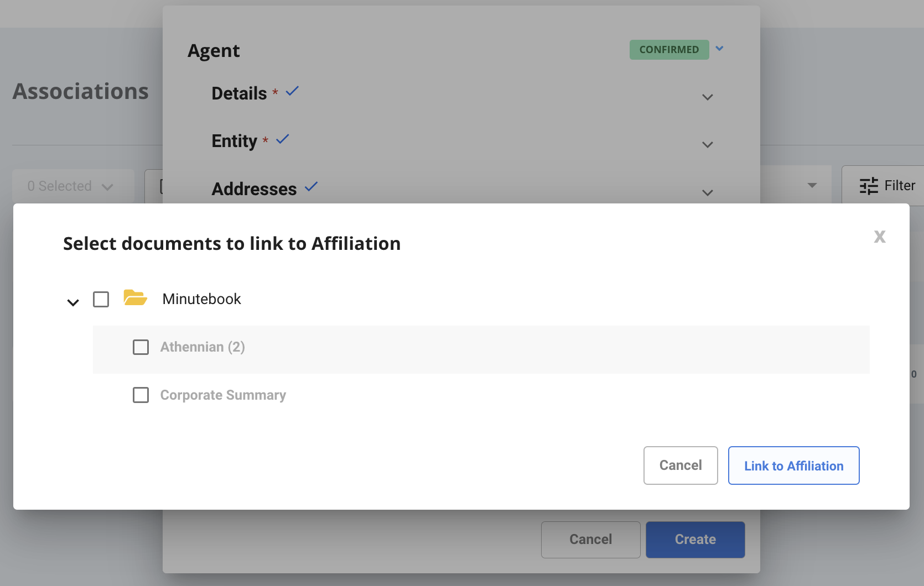Viewport: 924px width, 586px height.
Task: Click the Filter sliders icon
Action: [x=869, y=186]
